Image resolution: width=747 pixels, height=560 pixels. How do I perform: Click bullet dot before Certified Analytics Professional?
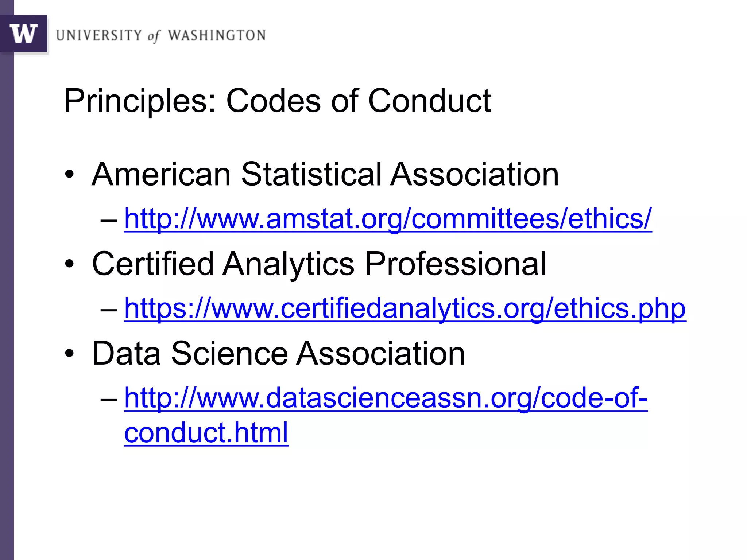pyautogui.click(x=69, y=264)
